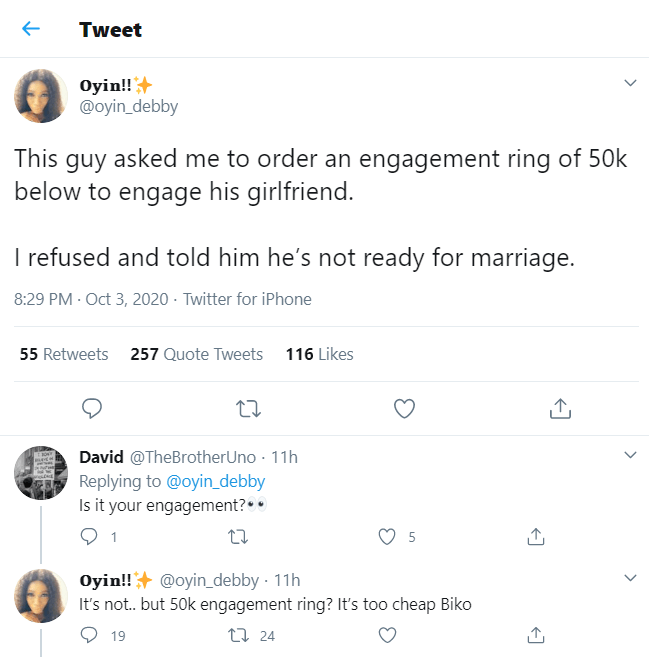The height and width of the screenshot is (668, 649).
Task: Reply to the main tweet
Action: tap(92, 408)
